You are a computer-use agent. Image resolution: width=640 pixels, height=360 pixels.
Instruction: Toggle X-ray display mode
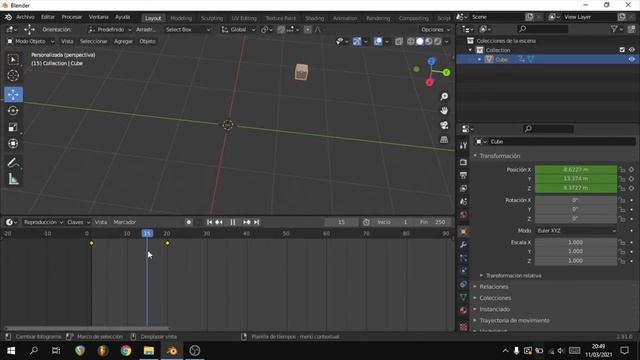point(399,41)
